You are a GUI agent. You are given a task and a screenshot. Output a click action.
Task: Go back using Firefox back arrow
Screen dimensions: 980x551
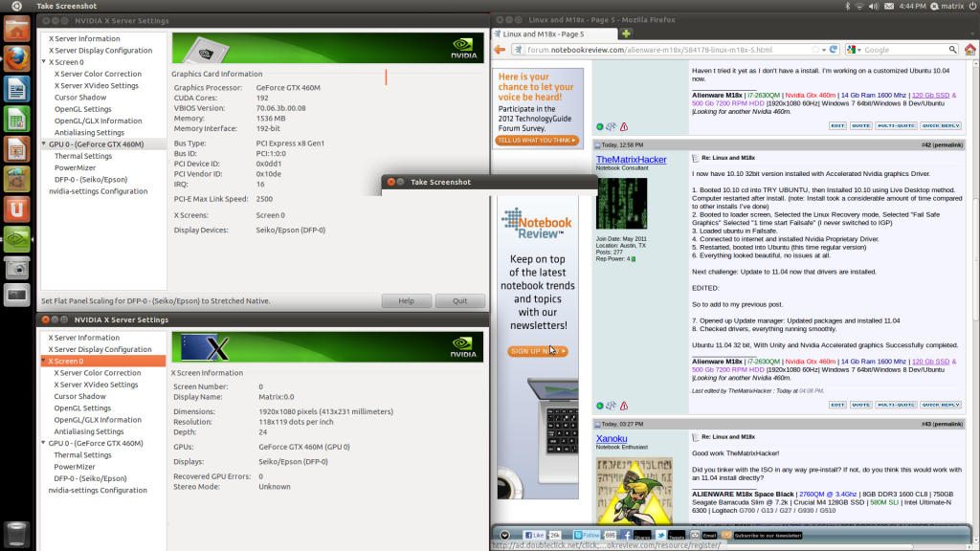[x=500, y=50]
